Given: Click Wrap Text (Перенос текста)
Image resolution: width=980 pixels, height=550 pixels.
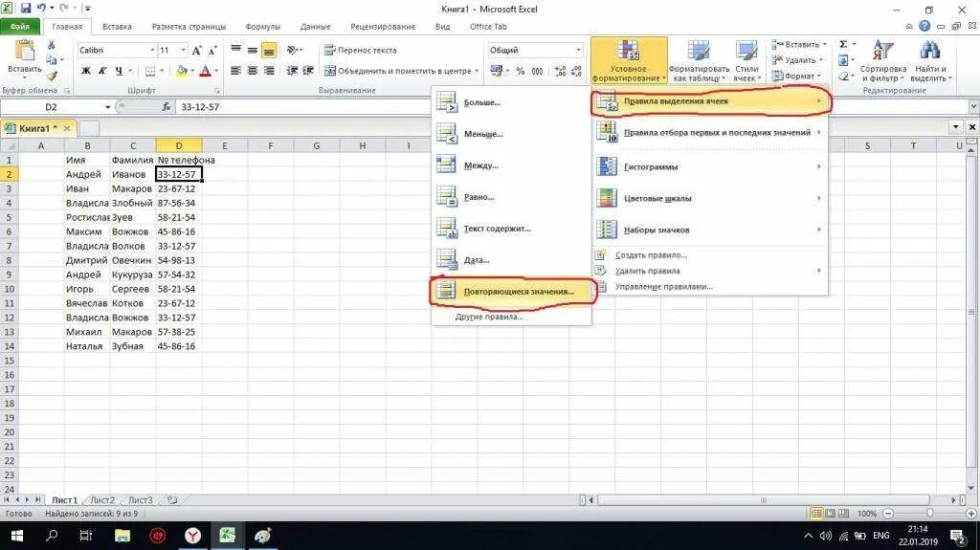Looking at the screenshot, I should 361,50.
